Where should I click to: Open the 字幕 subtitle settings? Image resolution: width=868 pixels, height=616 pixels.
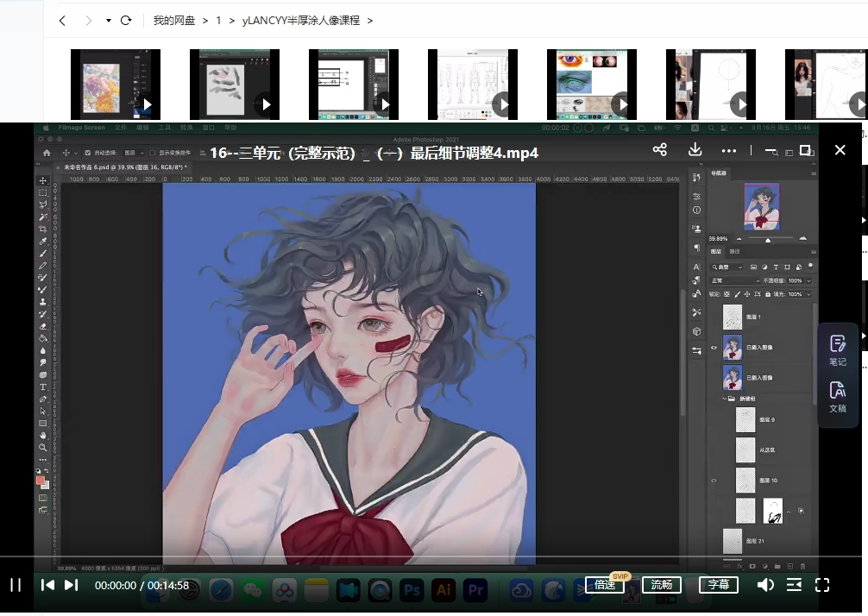point(719,585)
